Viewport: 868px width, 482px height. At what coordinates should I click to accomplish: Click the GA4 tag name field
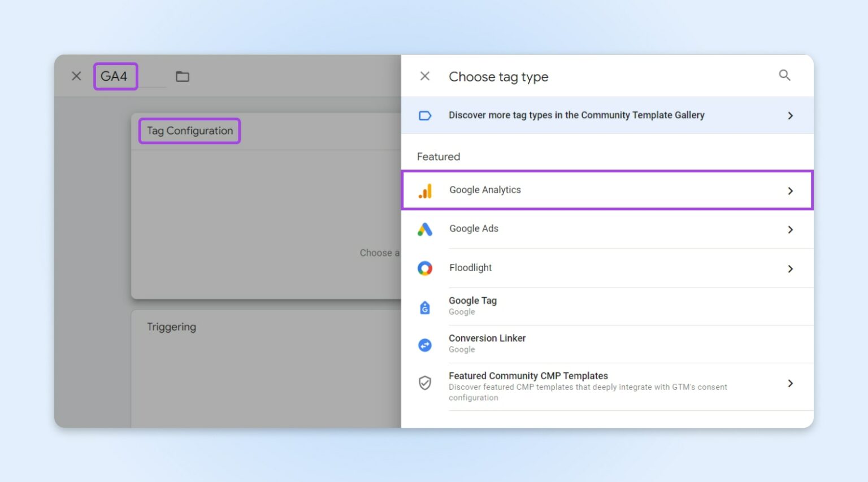(x=115, y=76)
